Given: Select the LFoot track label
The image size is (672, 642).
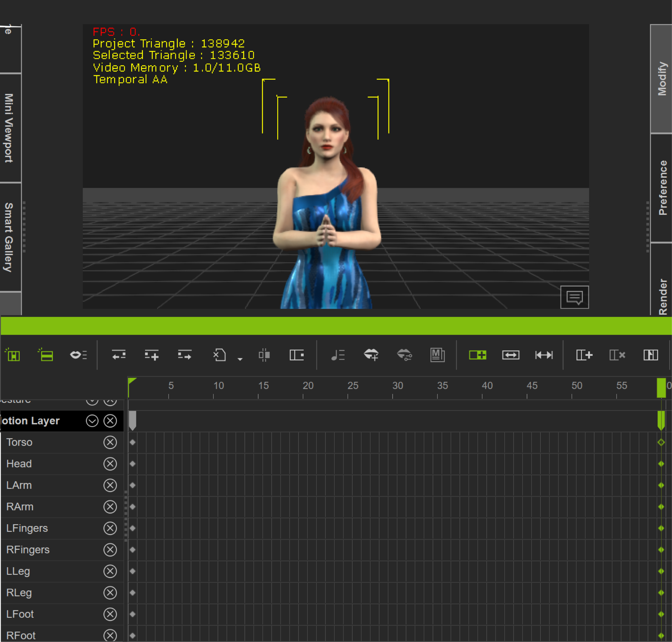Looking at the screenshot, I should point(20,614).
